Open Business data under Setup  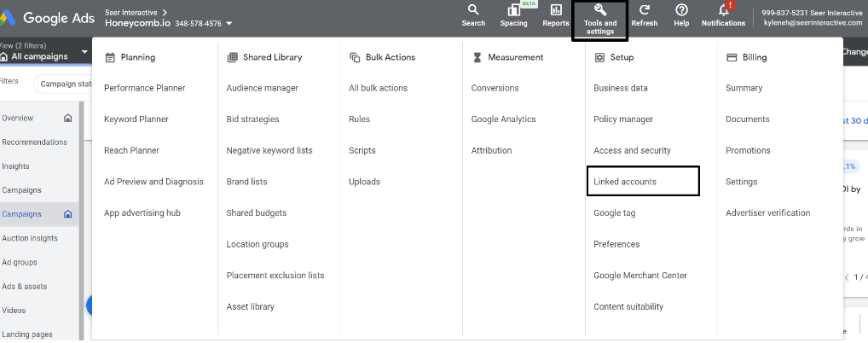pyautogui.click(x=621, y=88)
